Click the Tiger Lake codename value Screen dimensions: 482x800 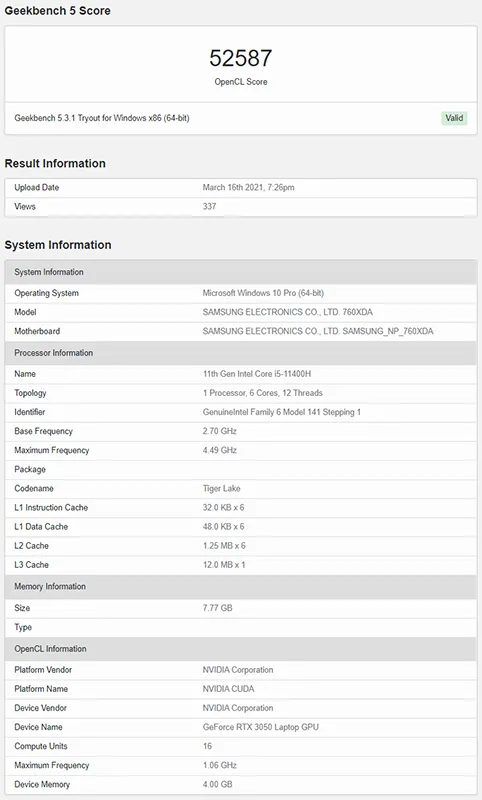[x=221, y=488]
